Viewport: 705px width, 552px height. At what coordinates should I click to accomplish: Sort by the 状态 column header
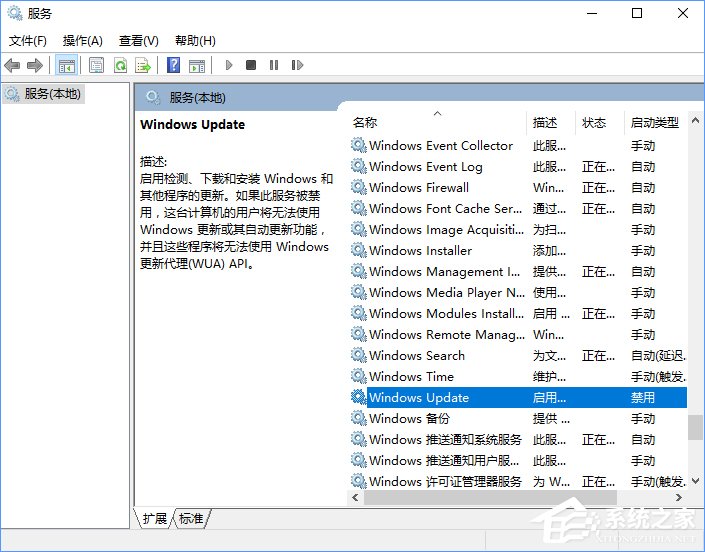point(600,122)
